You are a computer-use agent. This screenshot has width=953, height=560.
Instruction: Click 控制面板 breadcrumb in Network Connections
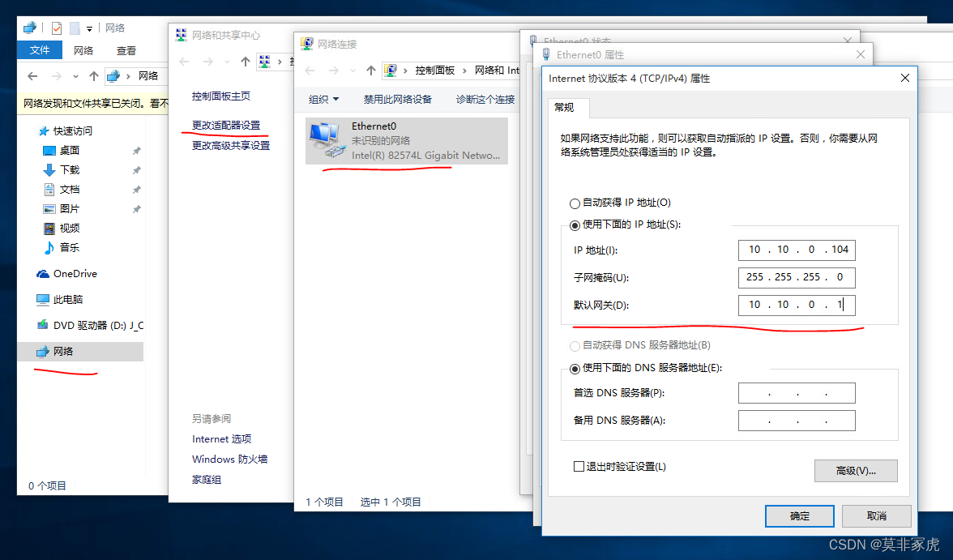pos(434,71)
